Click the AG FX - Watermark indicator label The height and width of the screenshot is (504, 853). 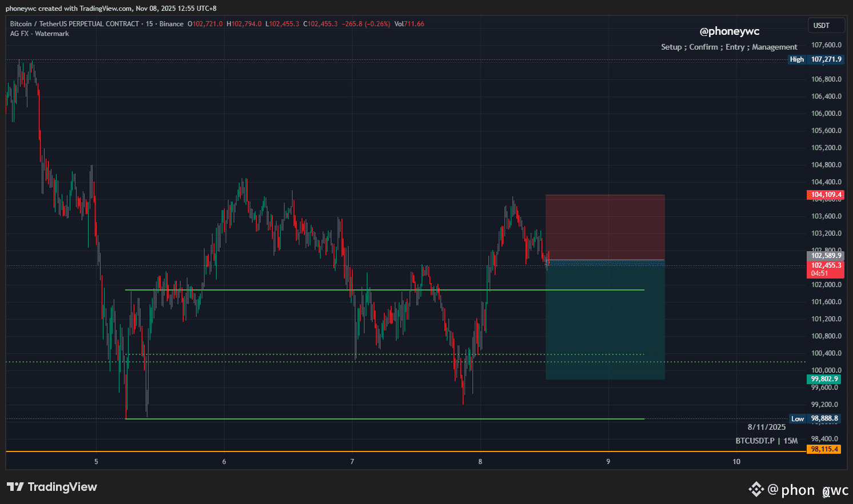point(39,34)
